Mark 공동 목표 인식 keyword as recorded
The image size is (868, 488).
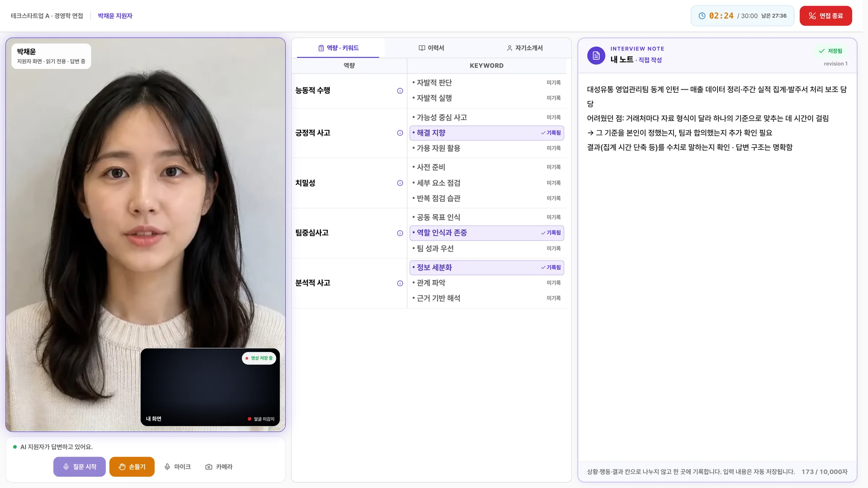coord(486,217)
